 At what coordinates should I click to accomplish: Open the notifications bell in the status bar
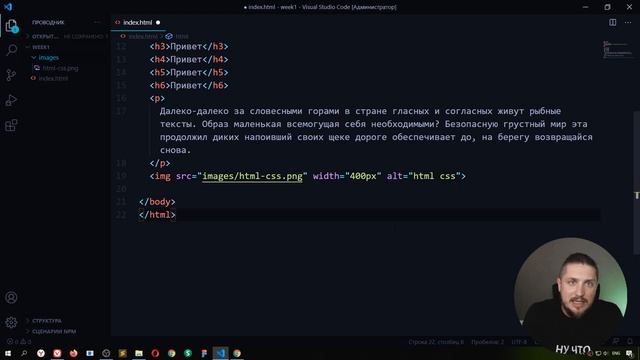point(630,341)
